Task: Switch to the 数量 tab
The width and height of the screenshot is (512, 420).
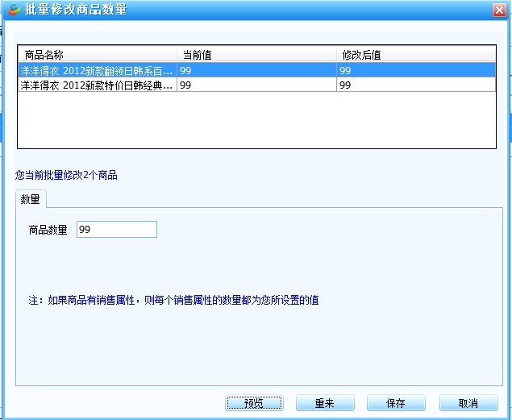Action: pos(31,199)
